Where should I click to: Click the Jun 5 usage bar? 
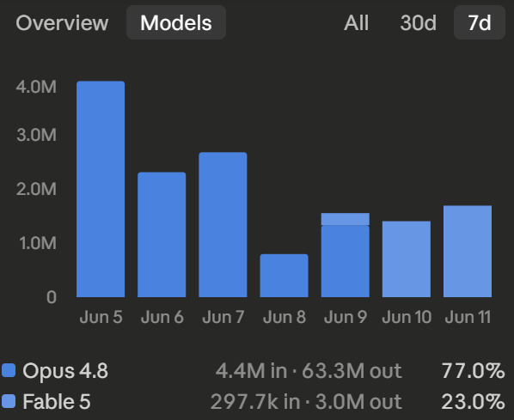pyautogui.click(x=101, y=189)
